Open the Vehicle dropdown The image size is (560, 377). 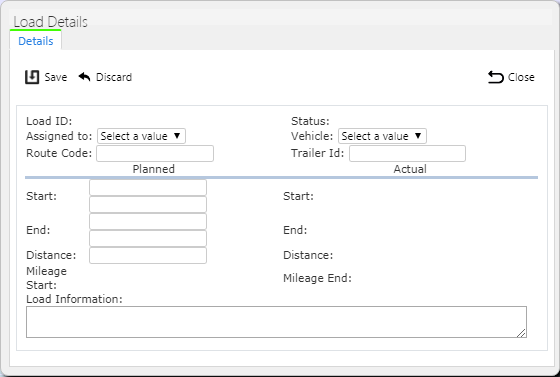tap(382, 136)
